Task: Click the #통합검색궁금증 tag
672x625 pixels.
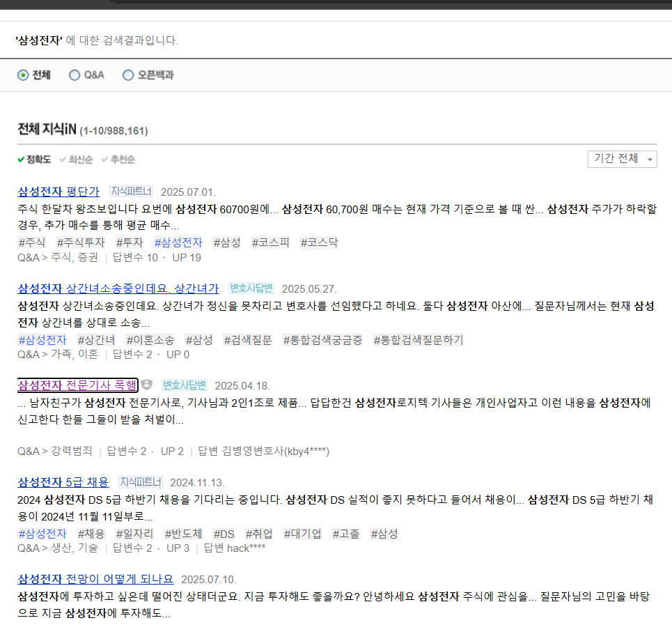Action: [322, 340]
